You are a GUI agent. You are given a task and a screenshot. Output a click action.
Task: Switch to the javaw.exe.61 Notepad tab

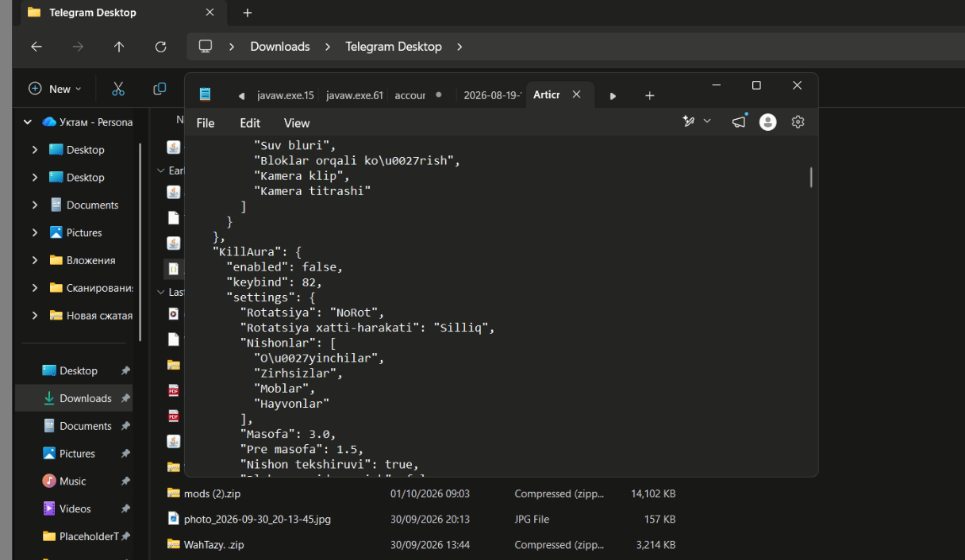[x=355, y=95]
